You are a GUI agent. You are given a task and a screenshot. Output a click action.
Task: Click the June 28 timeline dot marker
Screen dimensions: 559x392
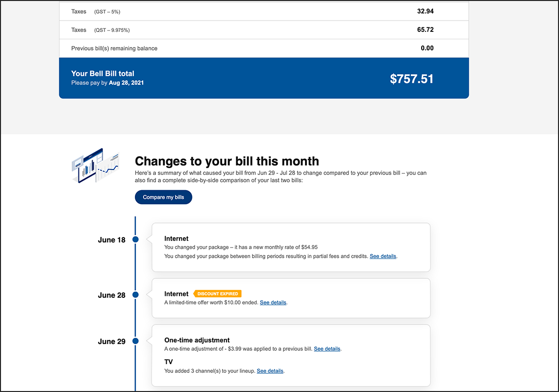135,295
